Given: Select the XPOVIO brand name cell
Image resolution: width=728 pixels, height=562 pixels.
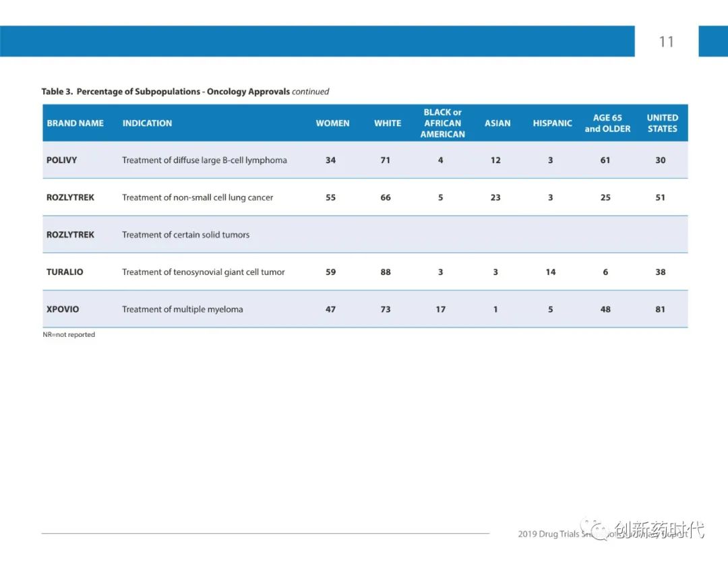Looking at the screenshot, I should coord(63,309).
